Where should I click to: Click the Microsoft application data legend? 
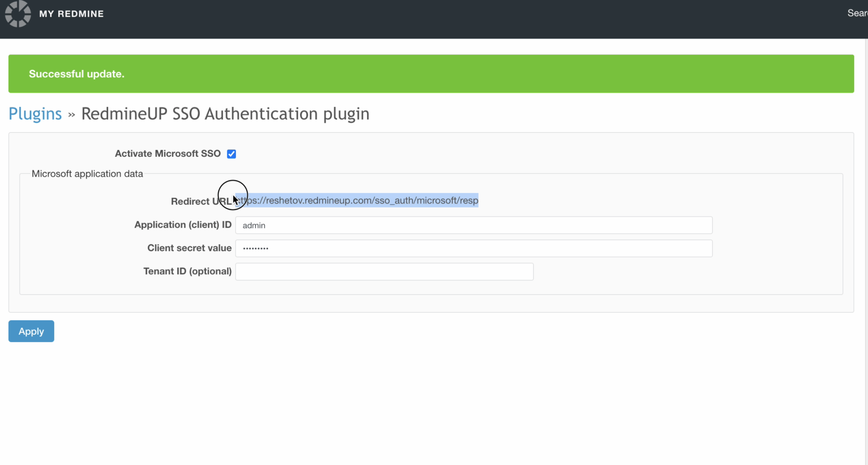(87, 174)
